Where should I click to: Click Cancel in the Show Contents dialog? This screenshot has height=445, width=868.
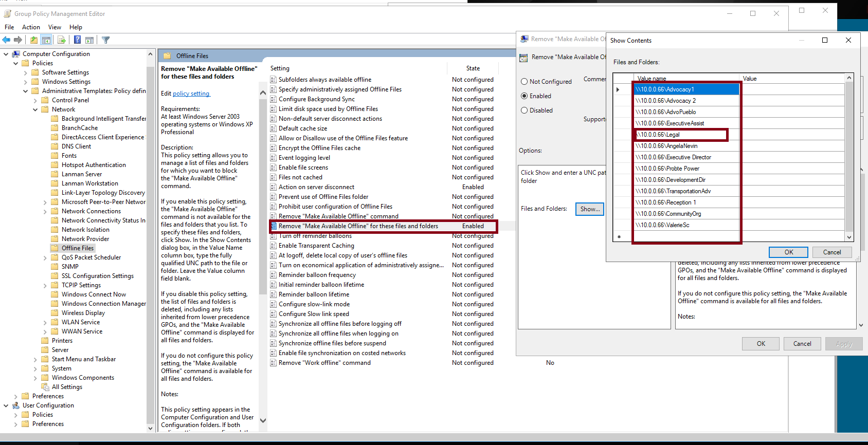tap(831, 252)
